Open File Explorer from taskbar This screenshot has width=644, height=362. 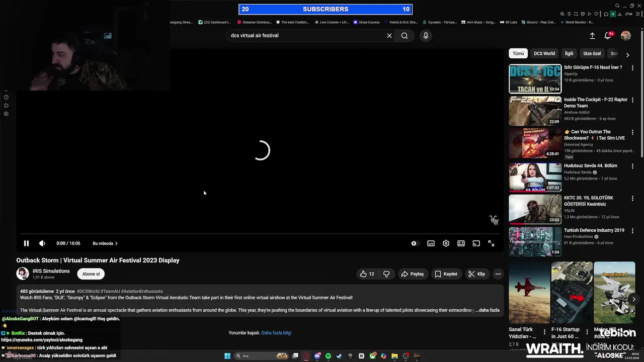[394, 356]
